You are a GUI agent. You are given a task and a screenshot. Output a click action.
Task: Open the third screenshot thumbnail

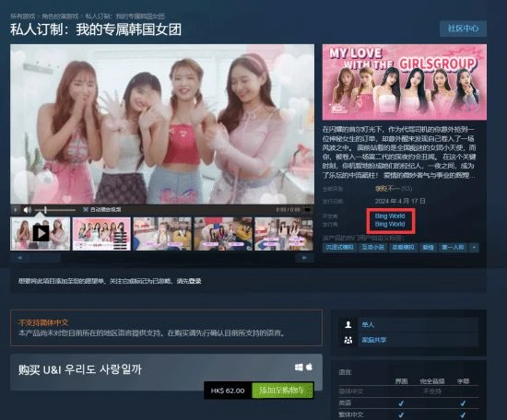(162, 234)
